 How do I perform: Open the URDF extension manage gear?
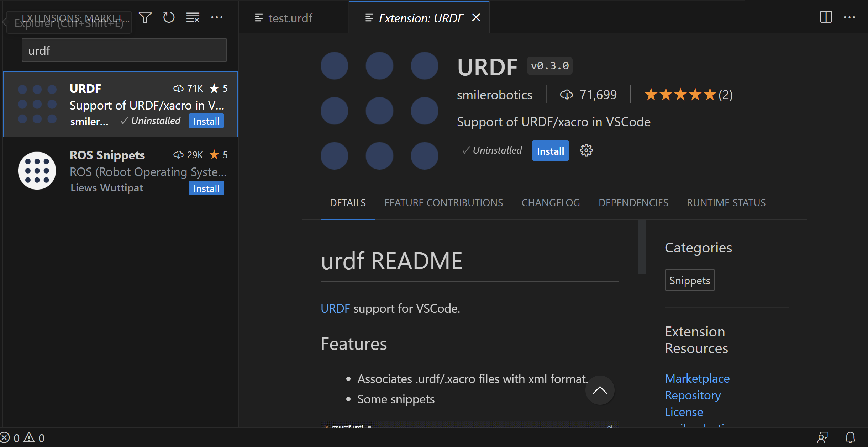(x=586, y=150)
